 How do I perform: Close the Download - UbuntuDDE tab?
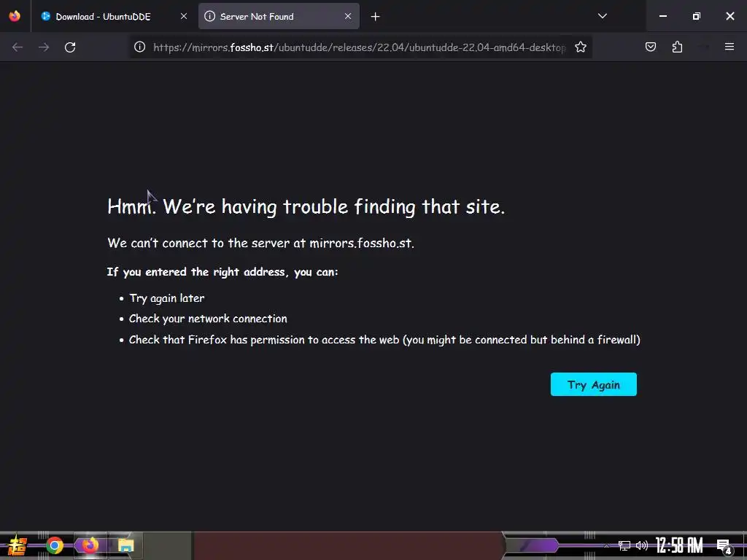183,16
